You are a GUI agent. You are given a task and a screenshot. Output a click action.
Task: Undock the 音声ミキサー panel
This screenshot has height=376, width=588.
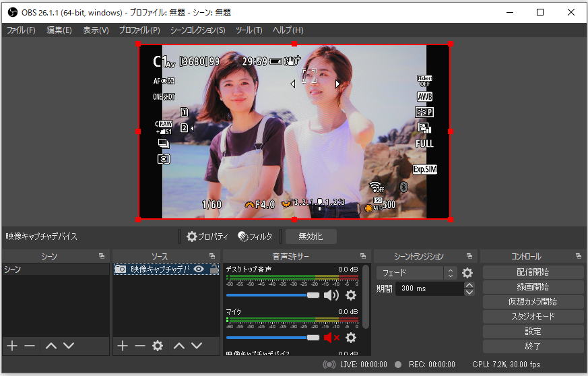click(363, 257)
